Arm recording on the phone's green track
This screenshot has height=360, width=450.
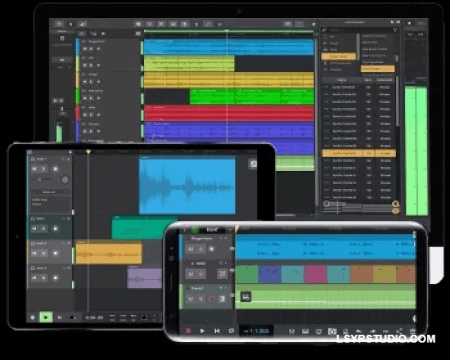211,299
